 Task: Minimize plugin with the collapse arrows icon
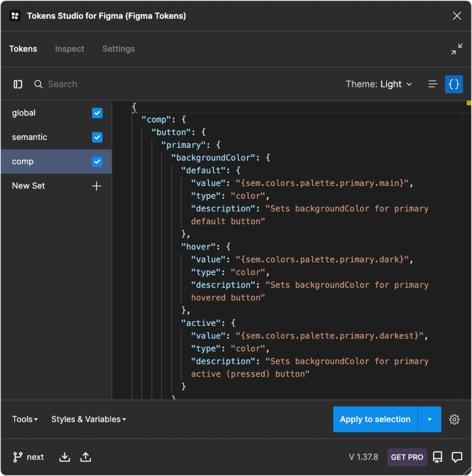tap(457, 49)
